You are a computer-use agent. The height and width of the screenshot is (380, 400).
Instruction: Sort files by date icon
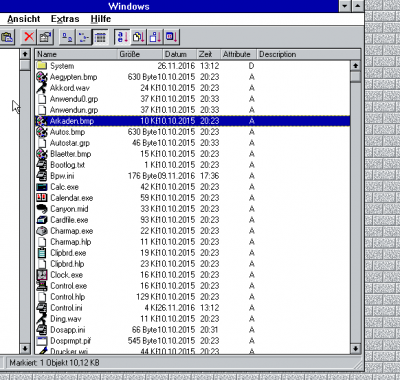tap(172, 37)
